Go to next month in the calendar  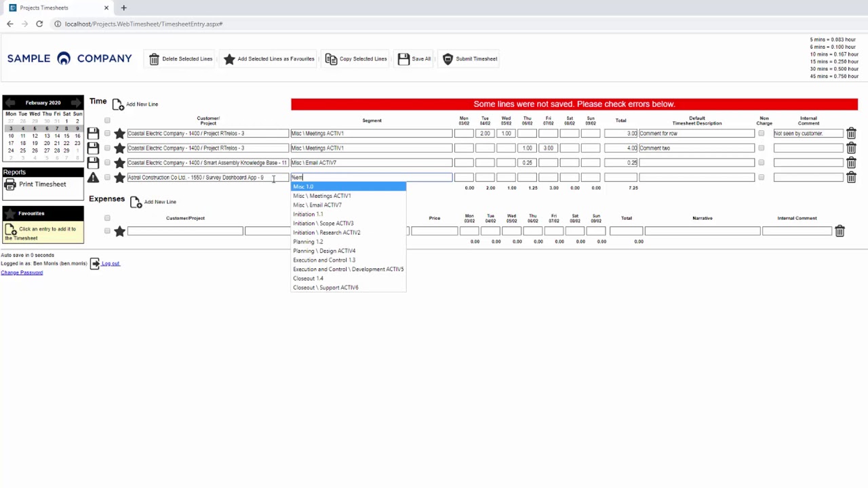click(x=75, y=103)
